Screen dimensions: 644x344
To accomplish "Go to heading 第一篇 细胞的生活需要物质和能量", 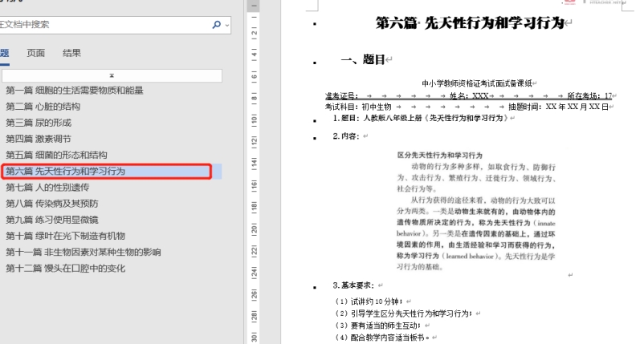I will click(x=75, y=91).
